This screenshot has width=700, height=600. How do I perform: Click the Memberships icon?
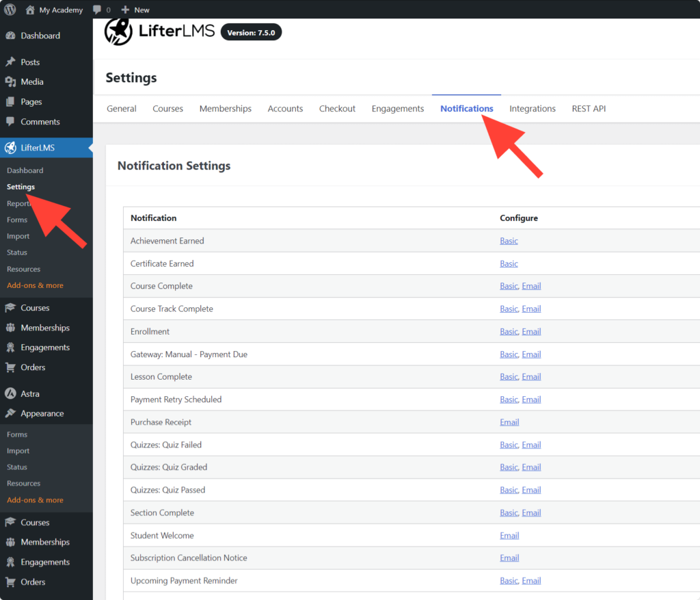[11, 328]
